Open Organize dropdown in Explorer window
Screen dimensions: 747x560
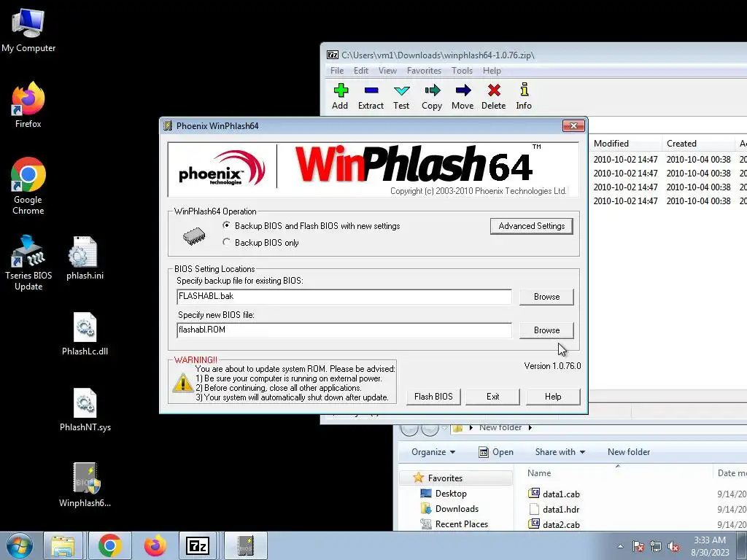433,452
